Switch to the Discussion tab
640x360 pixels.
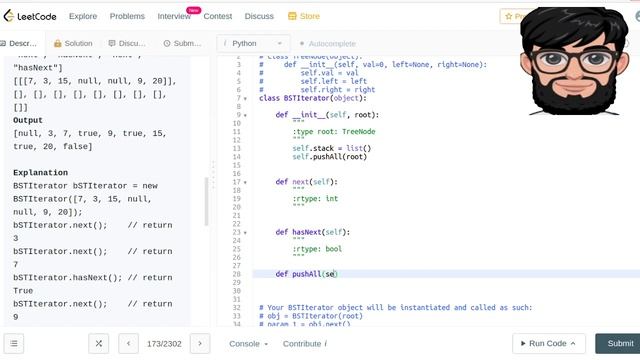coord(127,43)
